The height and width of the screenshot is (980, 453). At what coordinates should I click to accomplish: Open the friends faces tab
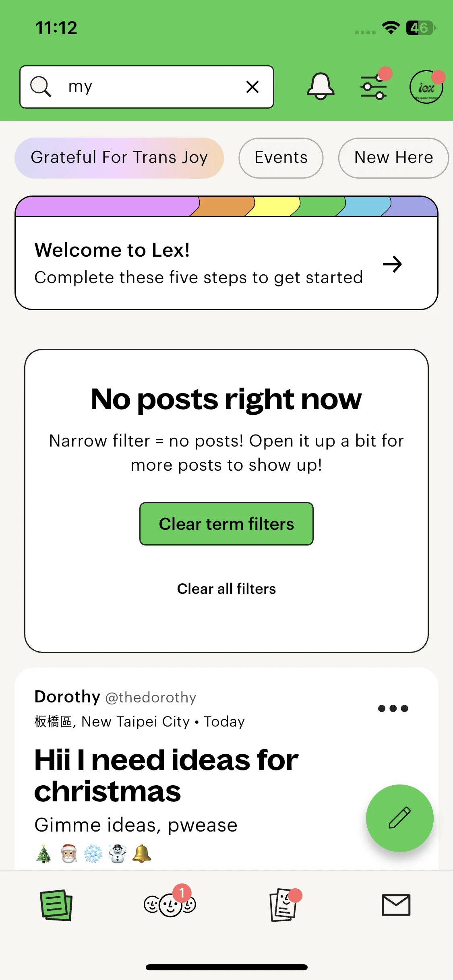coord(170,905)
